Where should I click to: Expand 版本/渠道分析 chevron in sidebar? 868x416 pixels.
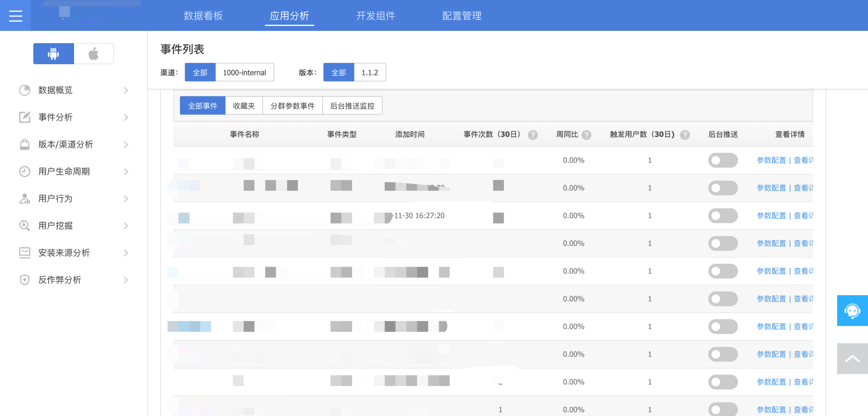coord(126,145)
